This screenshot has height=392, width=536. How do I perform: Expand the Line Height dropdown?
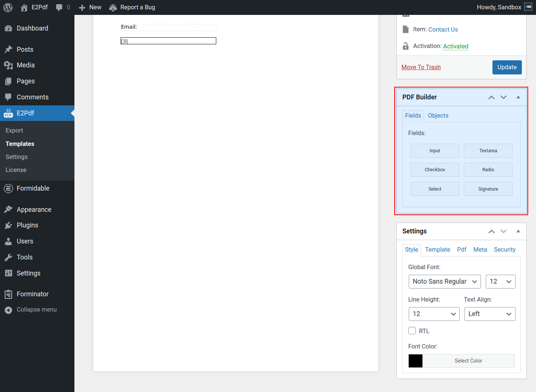[434, 314]
